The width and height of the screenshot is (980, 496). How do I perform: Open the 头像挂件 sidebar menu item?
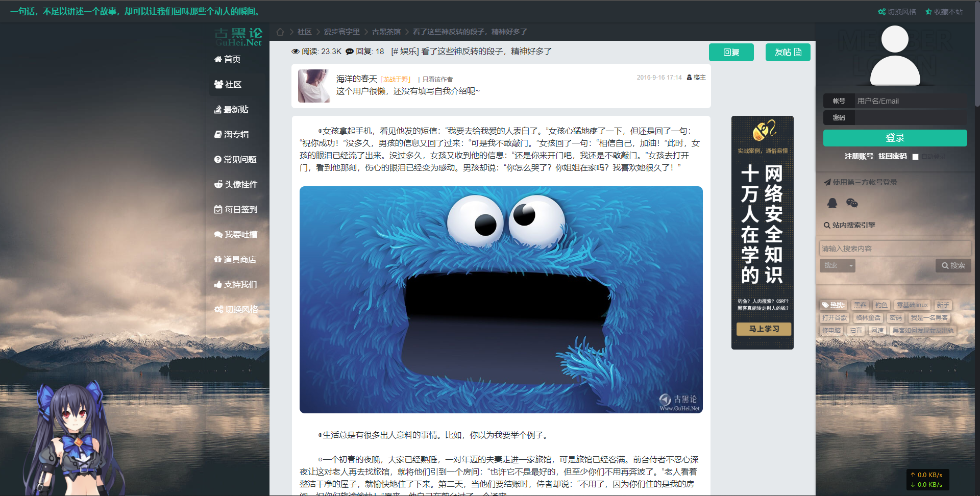(236, 184)
